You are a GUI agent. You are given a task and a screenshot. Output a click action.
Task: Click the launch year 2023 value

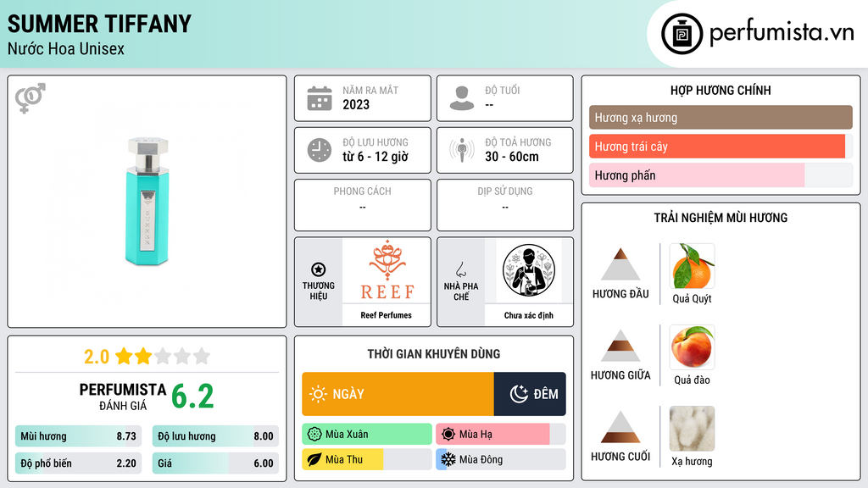coord(356,104)
